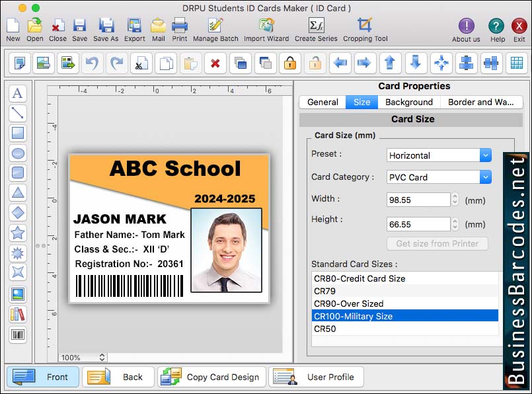Switch to the Size tab

coord(361,102)
